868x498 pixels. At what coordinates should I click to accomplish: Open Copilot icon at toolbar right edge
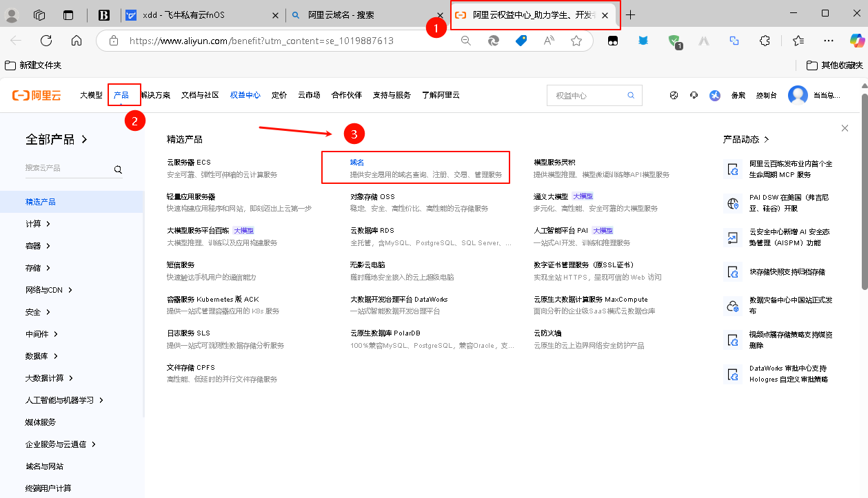[x=857, y=41]
